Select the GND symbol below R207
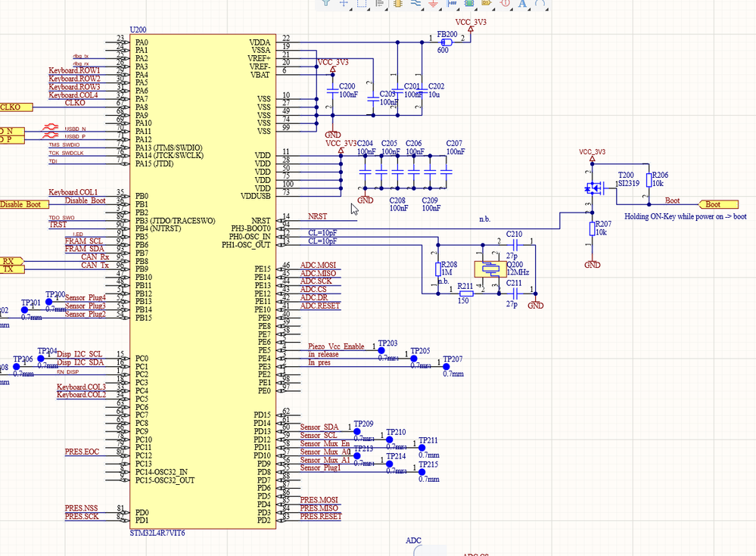This screenshot has width=756, height=556. click(x=592, y=263)
